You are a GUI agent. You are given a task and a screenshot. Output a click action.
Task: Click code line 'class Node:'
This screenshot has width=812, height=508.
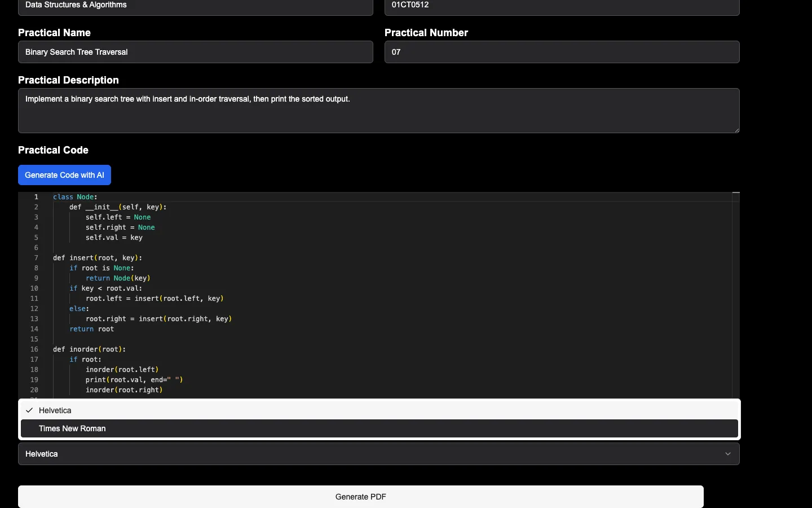[x=76, y=197]
